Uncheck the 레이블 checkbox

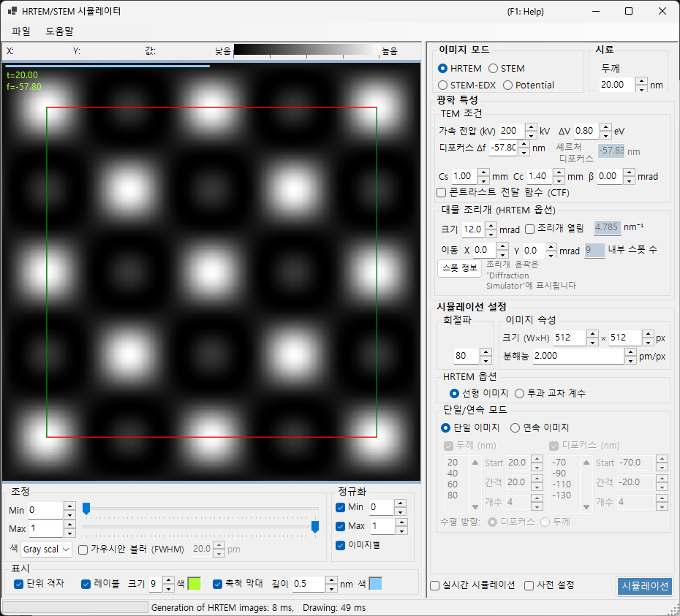pyautogui.click(x=100, y=584)
